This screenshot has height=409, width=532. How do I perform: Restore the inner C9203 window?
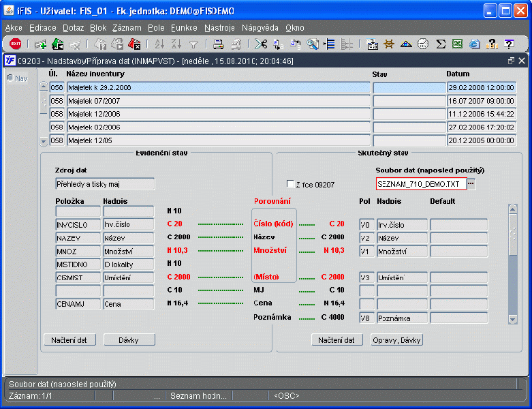(511, 61)
